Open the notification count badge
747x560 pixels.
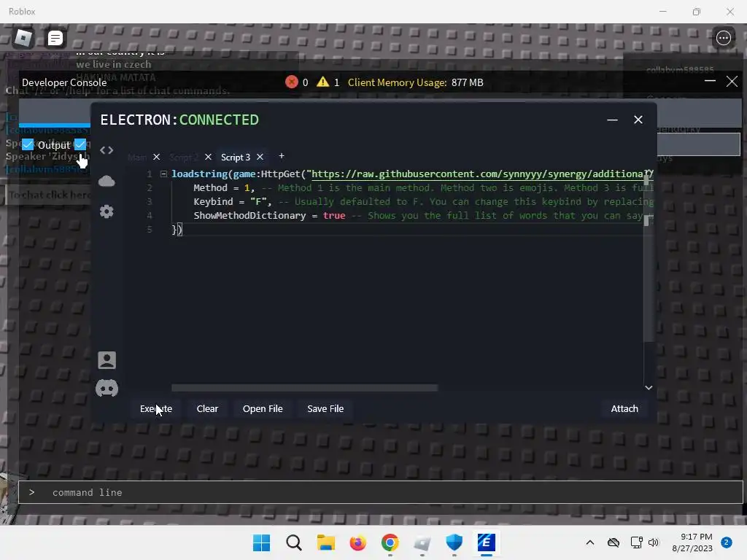[x=726, y=542]
